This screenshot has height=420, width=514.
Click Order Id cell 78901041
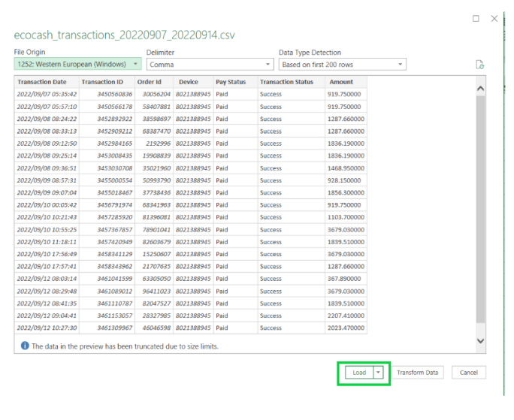[x=154, y=229]
